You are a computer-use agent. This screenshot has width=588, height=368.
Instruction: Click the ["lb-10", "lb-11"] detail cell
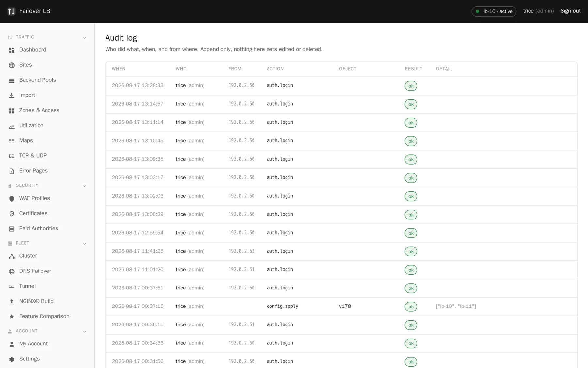point(456,306)
